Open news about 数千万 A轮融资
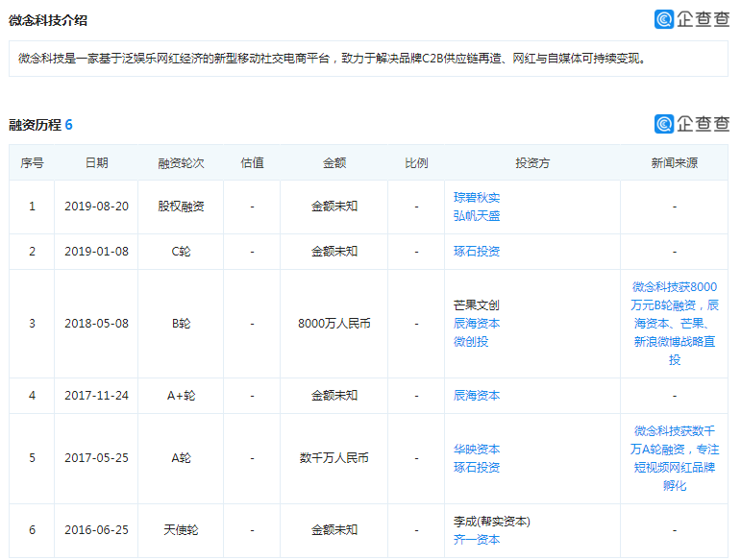Image resolution: width=741 pixels, height=560 pixels. point(675,458)
